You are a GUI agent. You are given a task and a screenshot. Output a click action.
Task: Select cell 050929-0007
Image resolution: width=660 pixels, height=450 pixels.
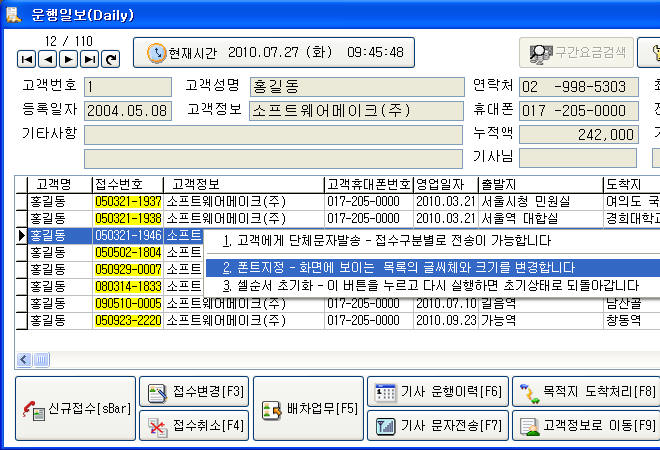click(x=128, y=269)
